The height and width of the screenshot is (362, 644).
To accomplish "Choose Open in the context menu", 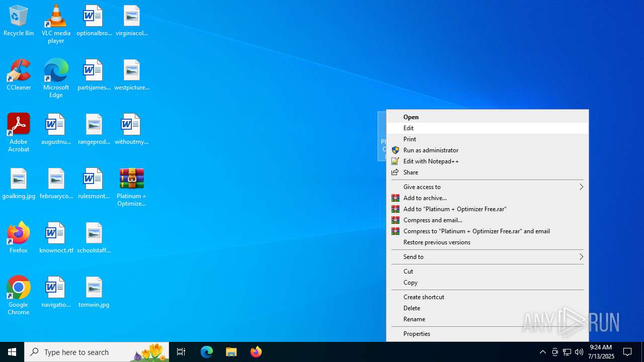I will coord(488,117).
